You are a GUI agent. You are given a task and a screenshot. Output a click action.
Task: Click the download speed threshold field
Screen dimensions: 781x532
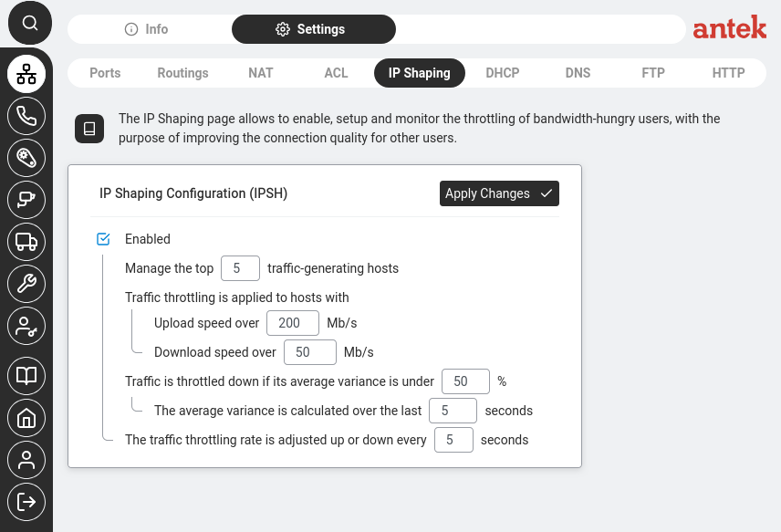pyautogui.click(x=310, y=352)
